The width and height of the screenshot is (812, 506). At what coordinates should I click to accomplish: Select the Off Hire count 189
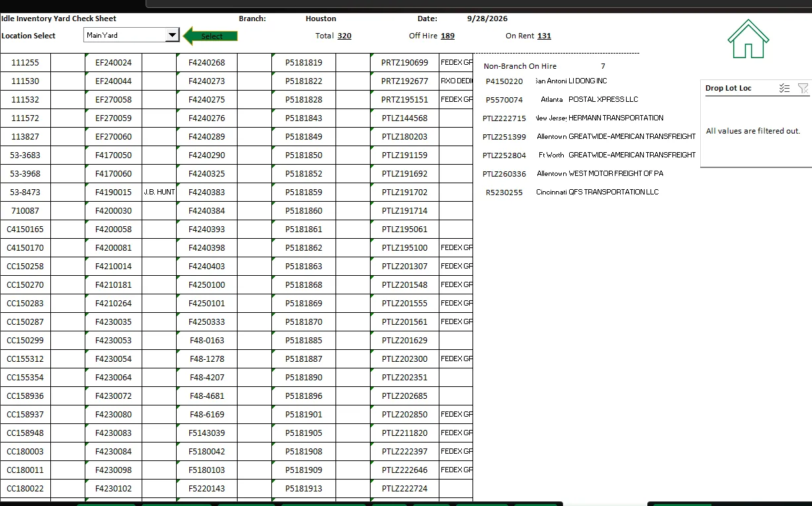(447, 36)
